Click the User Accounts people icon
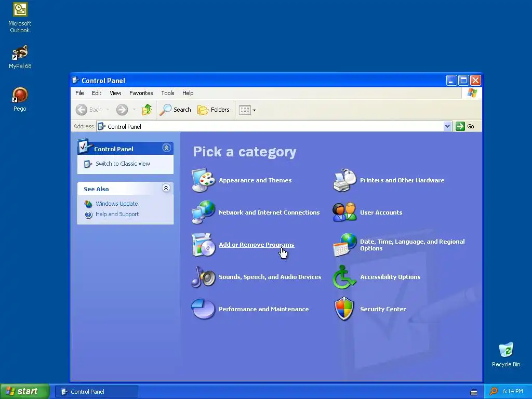 point(344,212)
